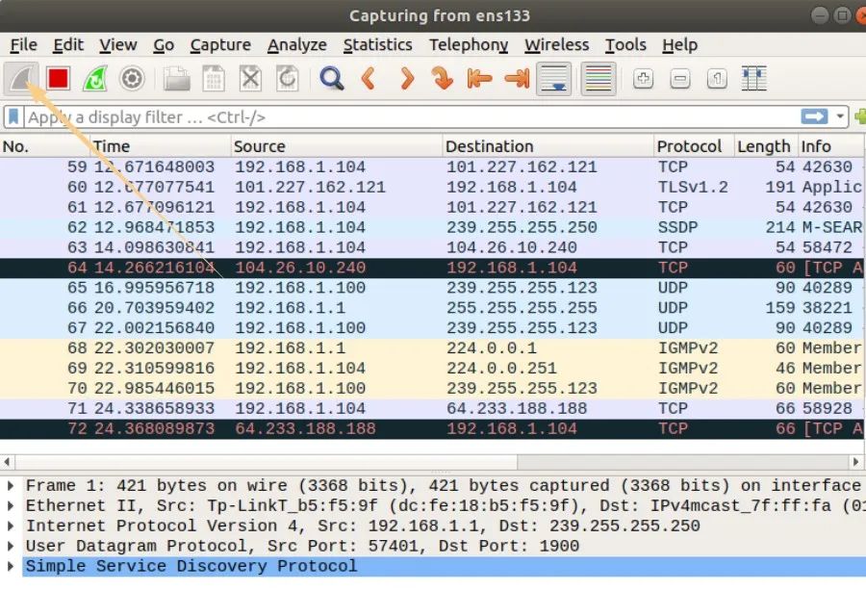Select packet 62 SSDP row
The image size is (866, 616).
point(431,227)
